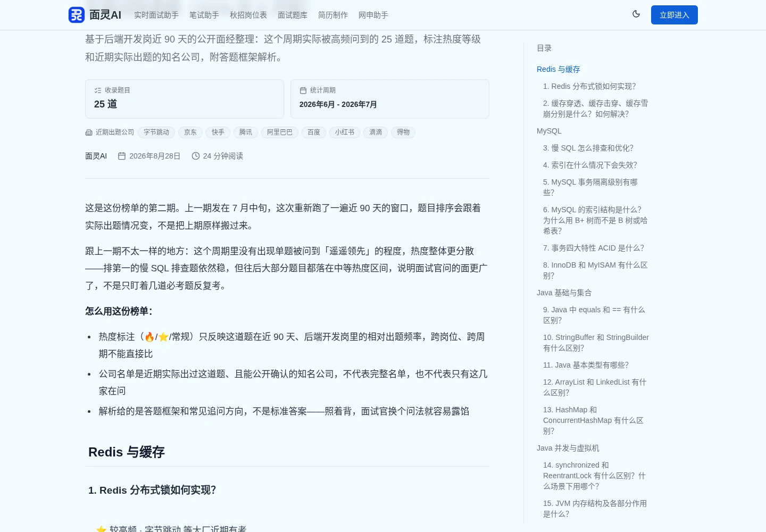Click the list icon beside 收录题目

[x=98, y=90]
